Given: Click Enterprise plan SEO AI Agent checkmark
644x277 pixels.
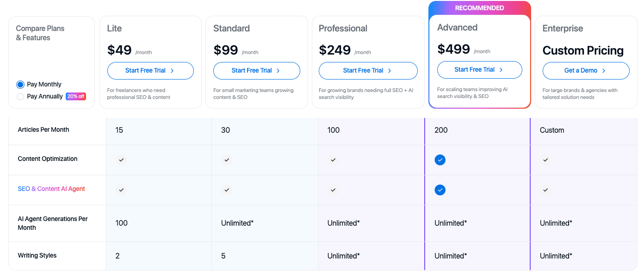Looking at the screenshot, I should tap(545, 190).
